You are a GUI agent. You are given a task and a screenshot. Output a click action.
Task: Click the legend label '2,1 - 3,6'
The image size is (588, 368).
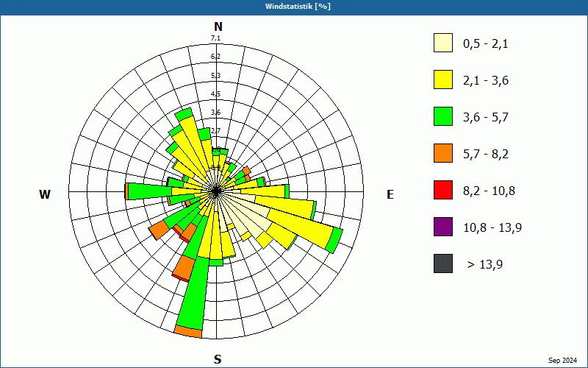(x=486, y=81)
